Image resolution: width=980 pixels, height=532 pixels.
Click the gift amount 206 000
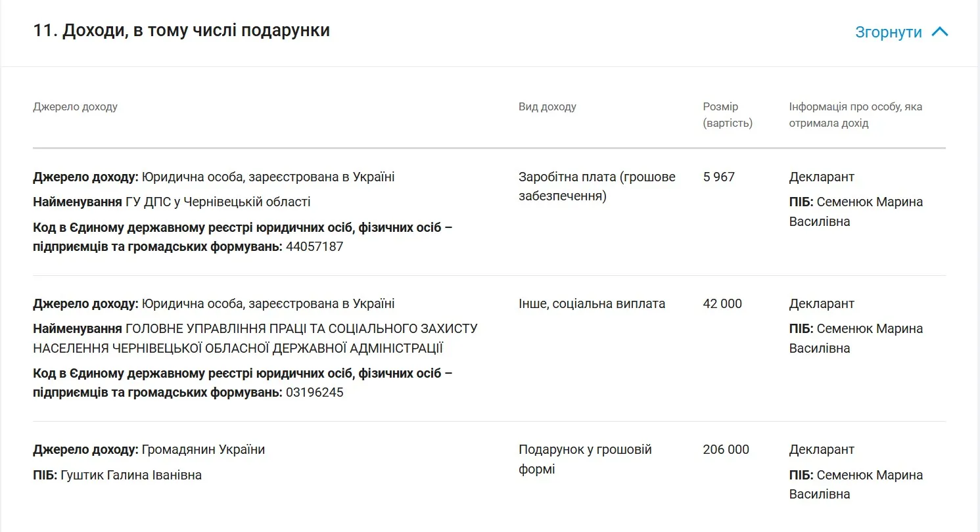tap(726, 449)
